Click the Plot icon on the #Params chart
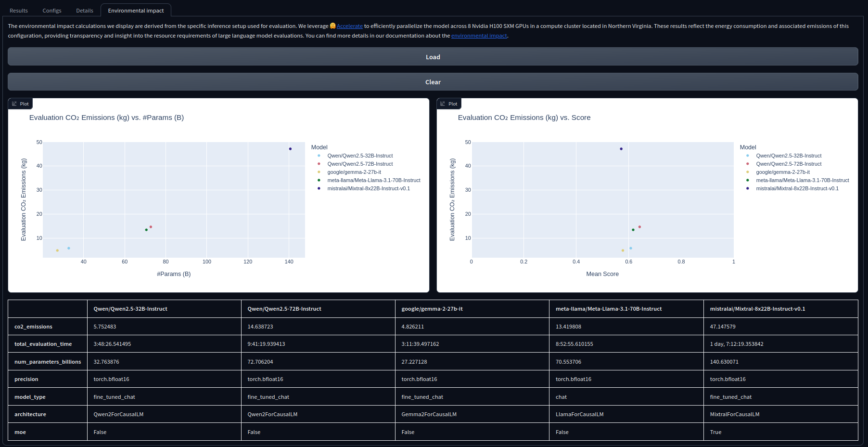Screen dimensions: 868x447 pos(14,104)
